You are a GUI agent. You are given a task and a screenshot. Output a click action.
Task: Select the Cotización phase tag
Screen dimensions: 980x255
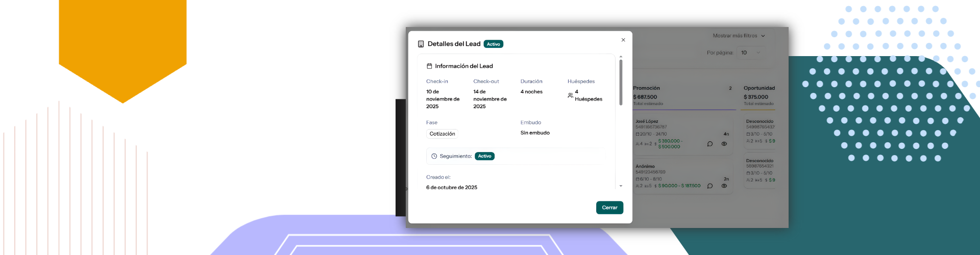pyautogui.click(x=442, y=134)
